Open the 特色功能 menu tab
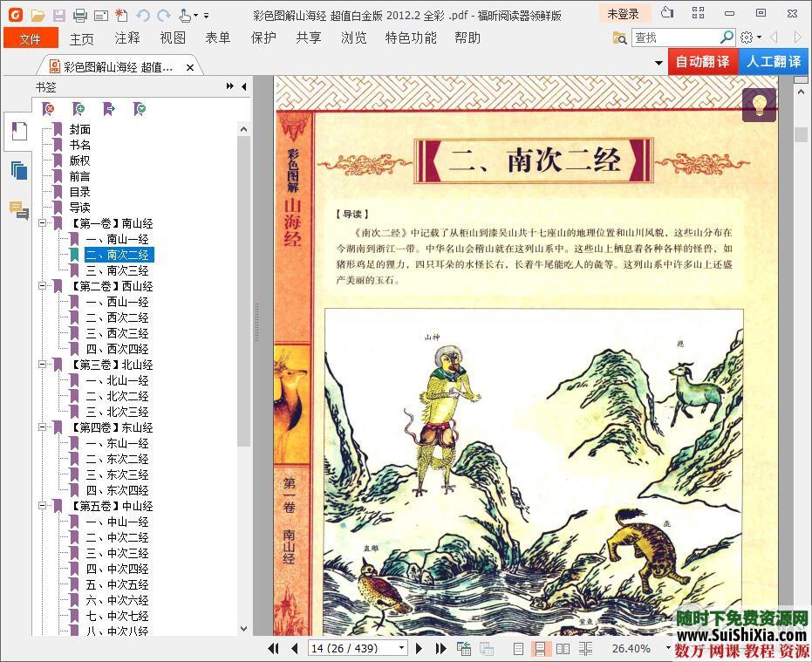The height and width of the screenshot is (662, 812). tap(409, 38)
